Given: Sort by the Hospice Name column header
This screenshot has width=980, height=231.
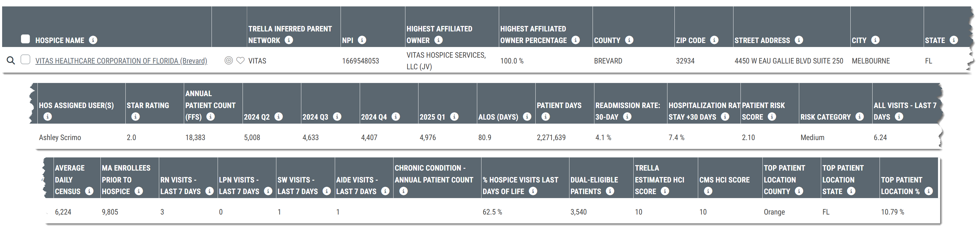Looking at the screenshot, I should coord(60,40).
